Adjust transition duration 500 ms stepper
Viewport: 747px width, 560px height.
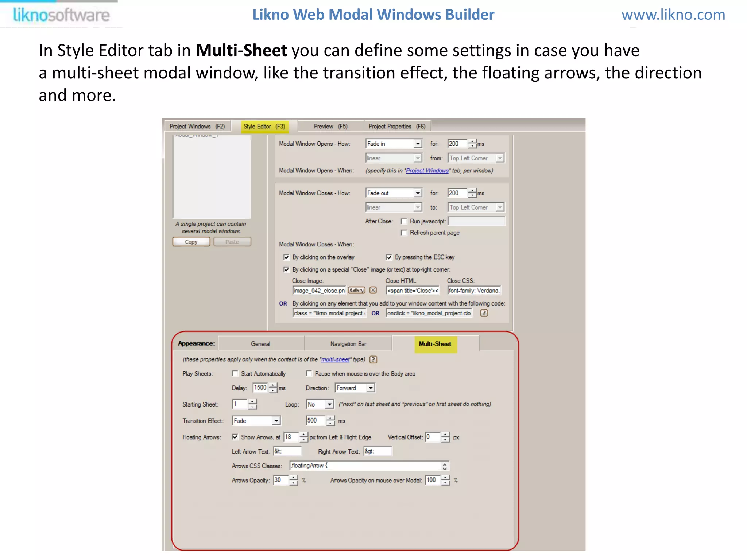click(330, 421)
